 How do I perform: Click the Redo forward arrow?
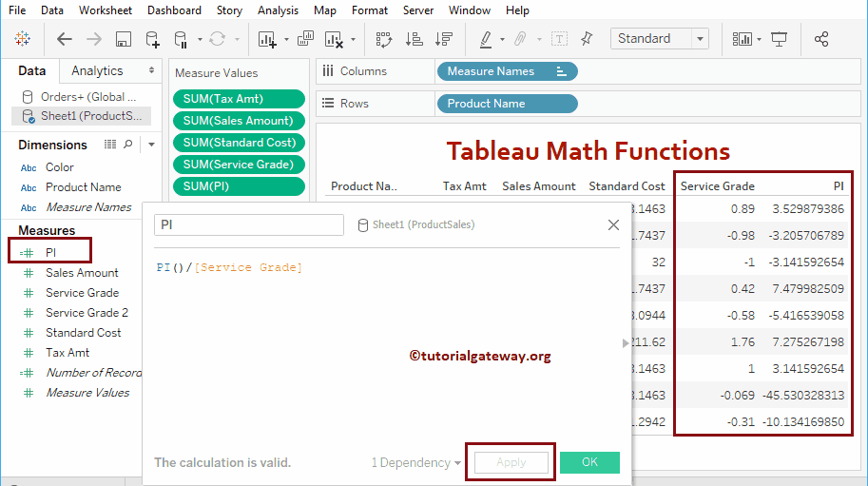click(x=94, y=39)
